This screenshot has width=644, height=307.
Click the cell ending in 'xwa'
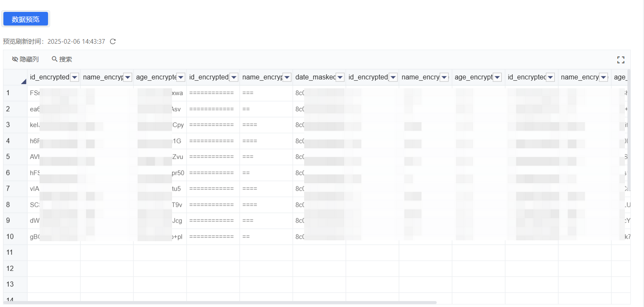(160, 93)
